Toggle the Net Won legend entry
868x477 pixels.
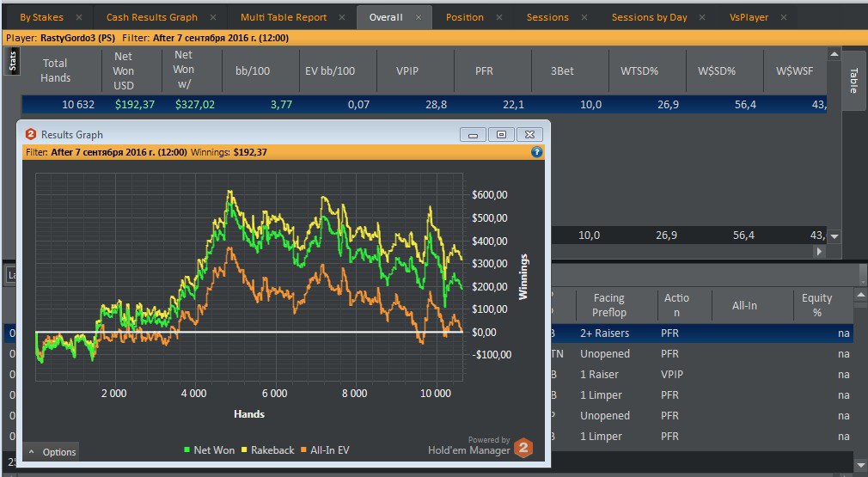209,449
